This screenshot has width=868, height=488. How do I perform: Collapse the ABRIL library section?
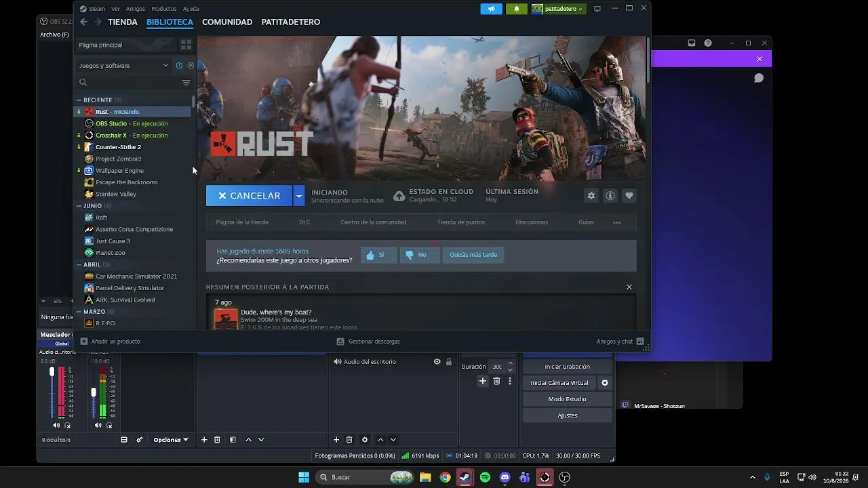coord(79,265)
